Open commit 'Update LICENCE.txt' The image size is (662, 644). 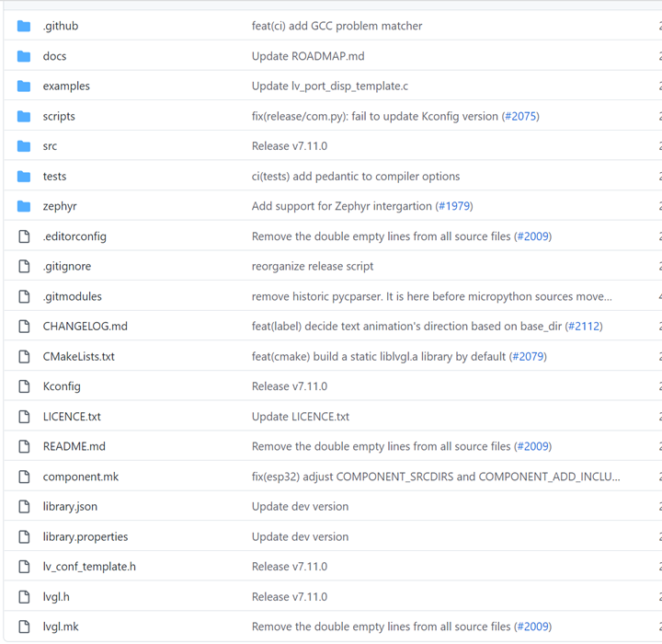pyautogui.click(x=301, y=416)
